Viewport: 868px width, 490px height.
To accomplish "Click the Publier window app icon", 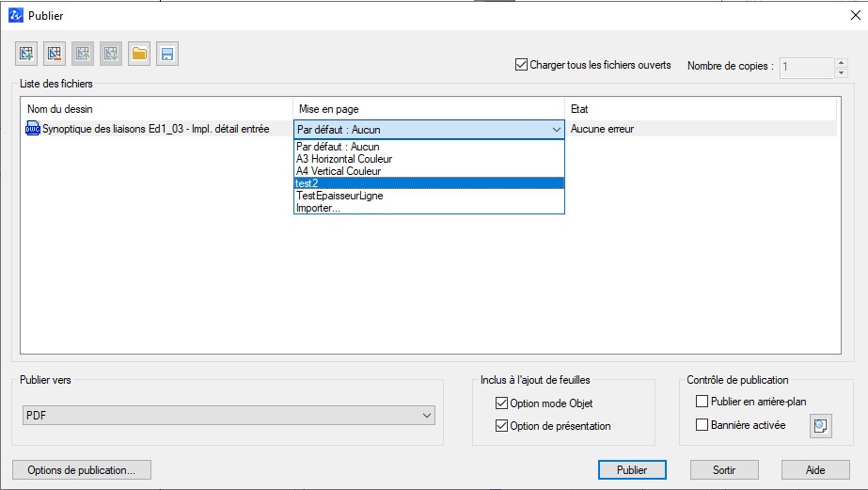I will (x=15, y=15).
